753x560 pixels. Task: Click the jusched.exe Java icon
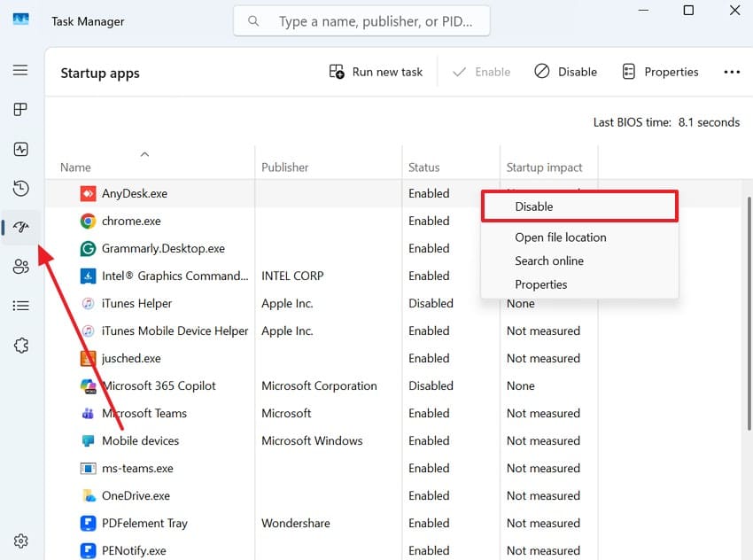point(88,358)
